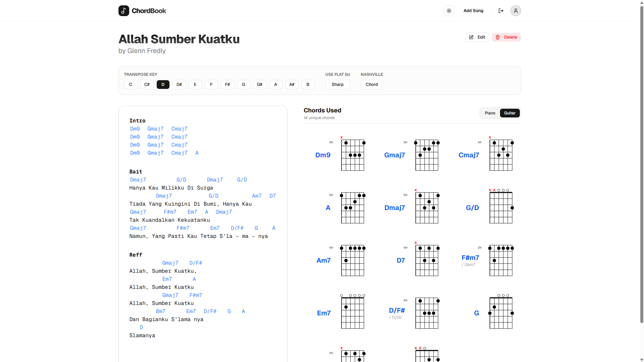Transpose the song to key F
This screenshot has height=362, width=644.
pyautogui.click(x=211, y=85)
